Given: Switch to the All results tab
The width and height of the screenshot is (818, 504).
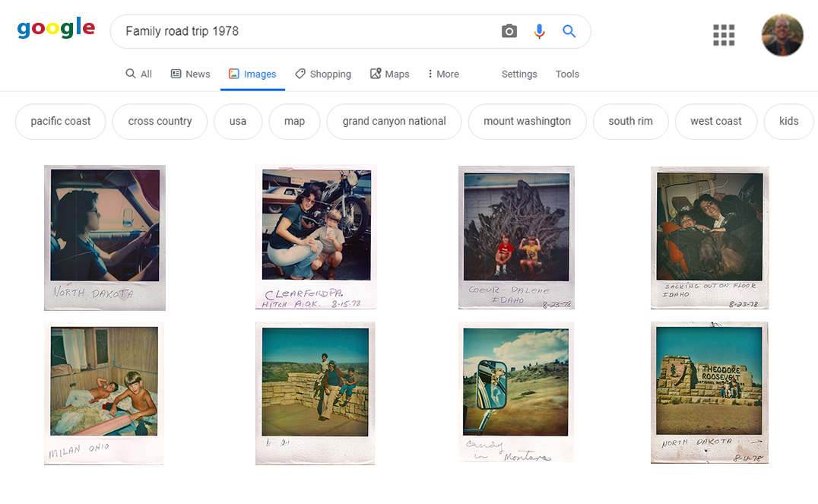Looking at the screenshot, I should [x=139, y=74].
